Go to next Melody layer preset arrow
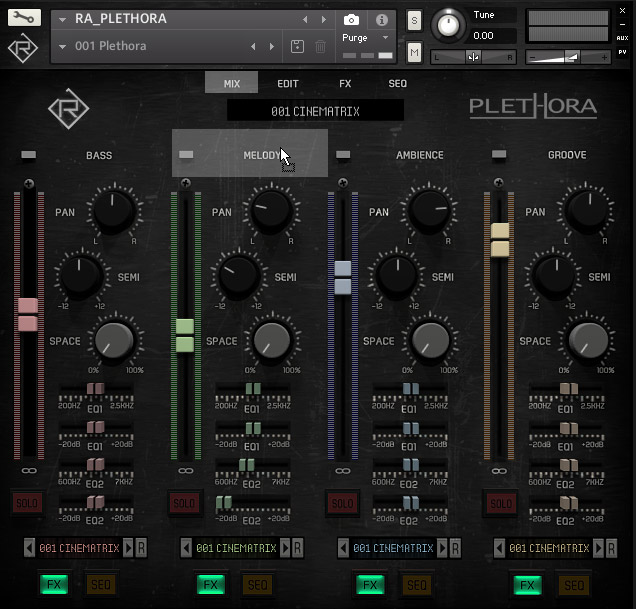636x609 pixels. pos(285,548)
